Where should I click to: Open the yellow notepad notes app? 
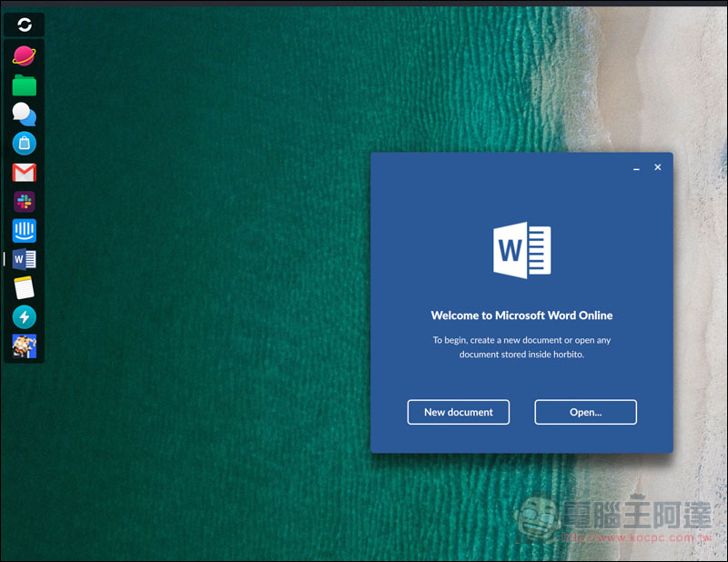tap(25, 287)
